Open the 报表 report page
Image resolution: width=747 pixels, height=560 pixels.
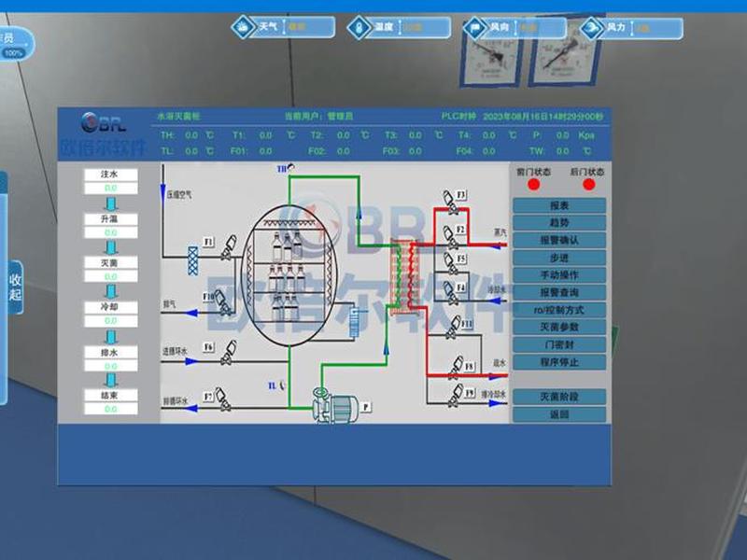pyautogui.click(x=559, y=205)
